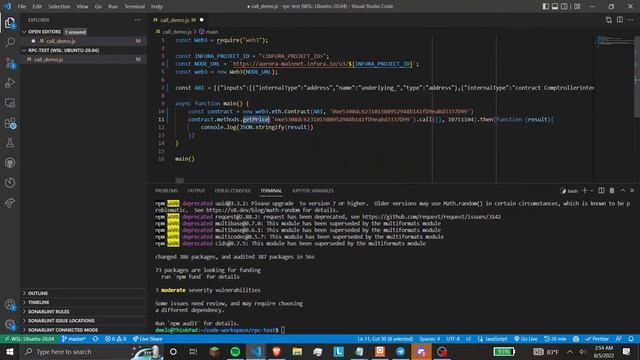Open the Explorer view in activity bar
The image size is (640, 360).
10,23
